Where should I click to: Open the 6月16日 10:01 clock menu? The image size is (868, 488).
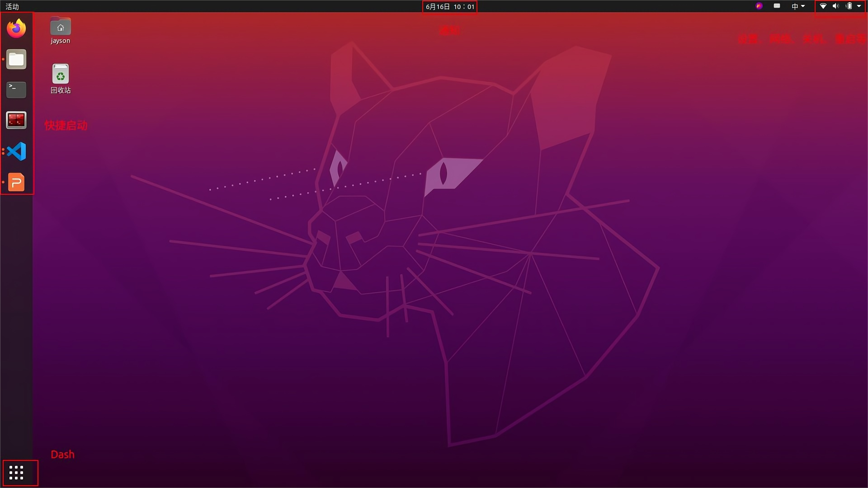coord(450,7)
